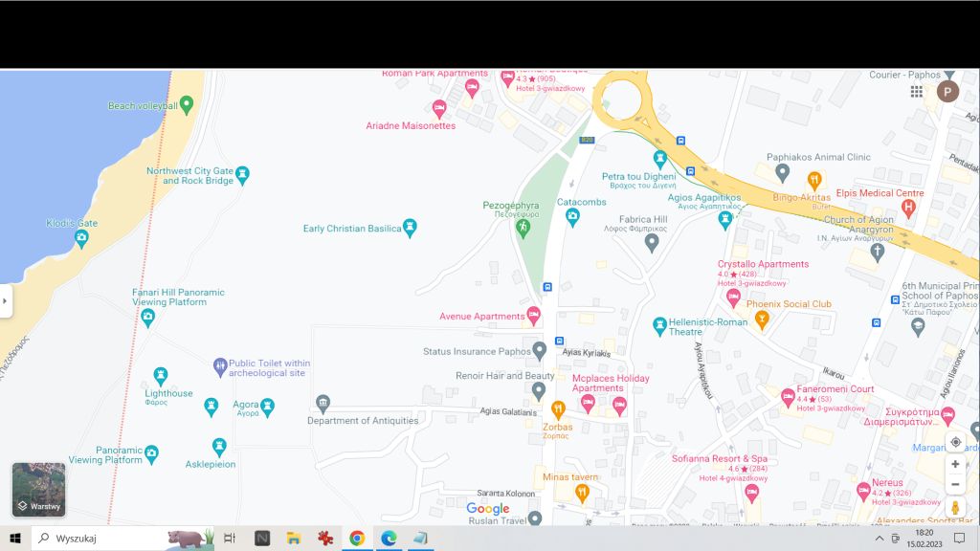Open the Google apps grid

(x=917, y=92)
